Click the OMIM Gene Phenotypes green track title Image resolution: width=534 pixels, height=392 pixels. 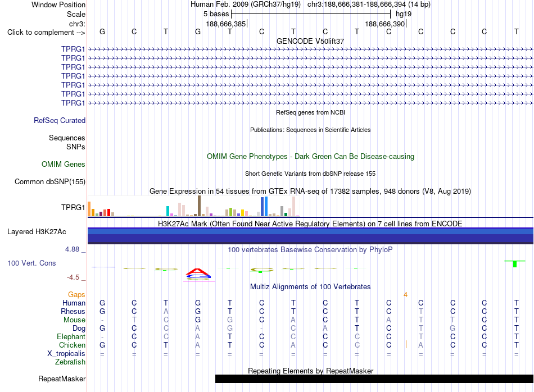pyautogui.click(x=311, y=157)
